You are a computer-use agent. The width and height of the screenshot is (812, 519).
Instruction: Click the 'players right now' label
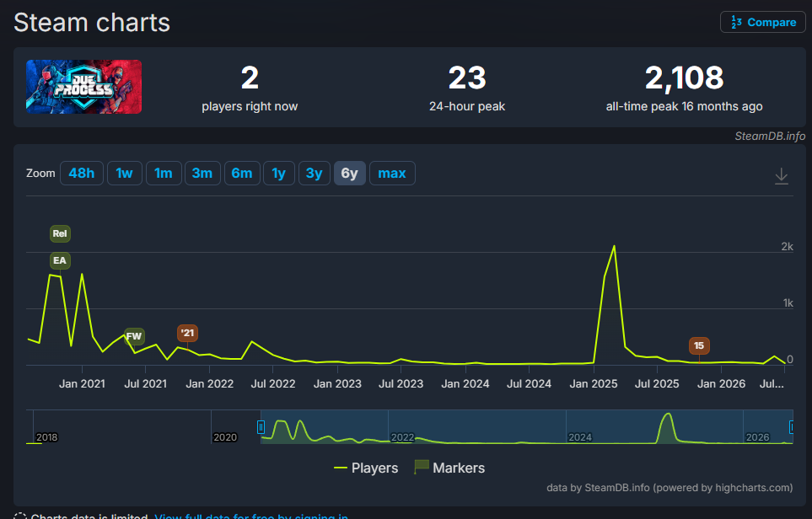click(x=250, y=106)
